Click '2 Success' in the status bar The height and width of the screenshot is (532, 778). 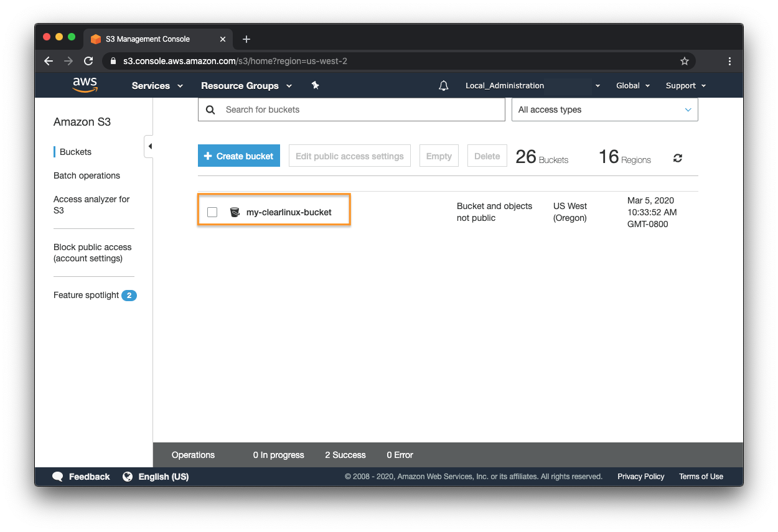pyautogui.click(x=345, y=455)
